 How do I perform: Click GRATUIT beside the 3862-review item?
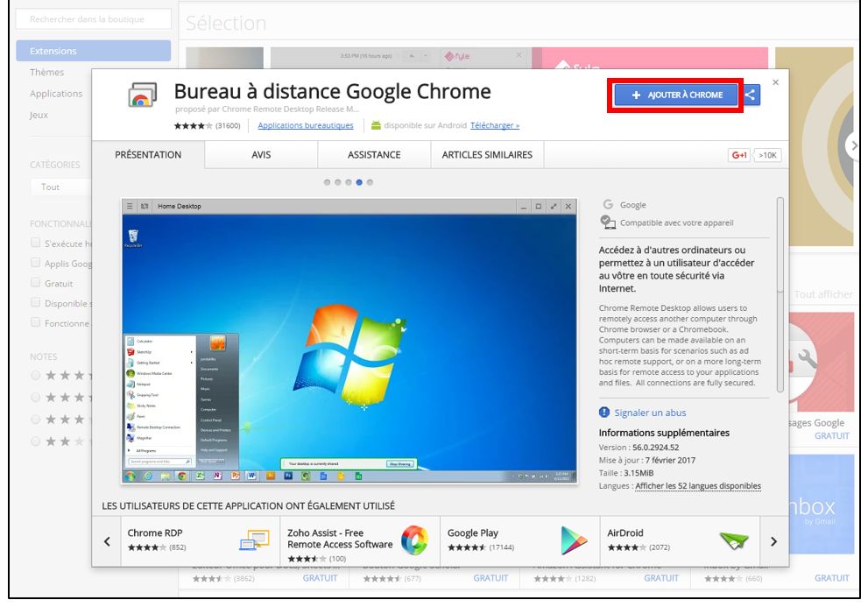[x=320, y=577]
